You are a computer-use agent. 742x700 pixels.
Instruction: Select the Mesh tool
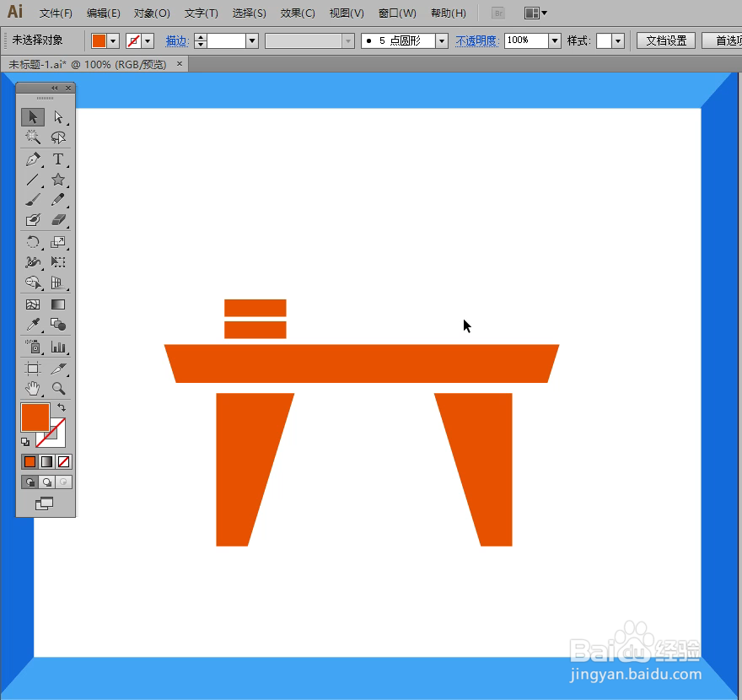33,304
